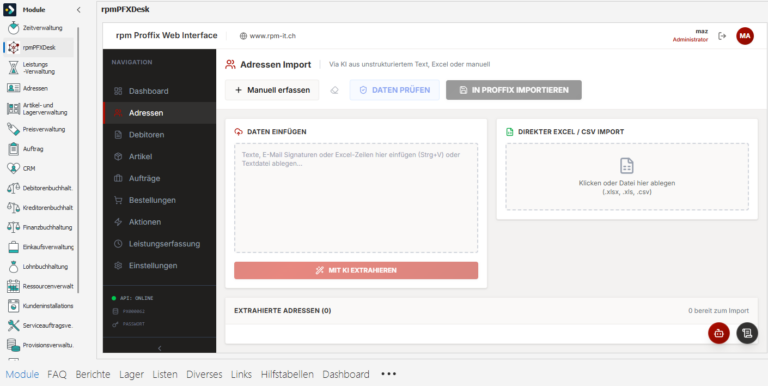The width and height of the screenshot is (768, 386).
Task: Click the PX000062 database entry
Action: click(x=134, y=311)
